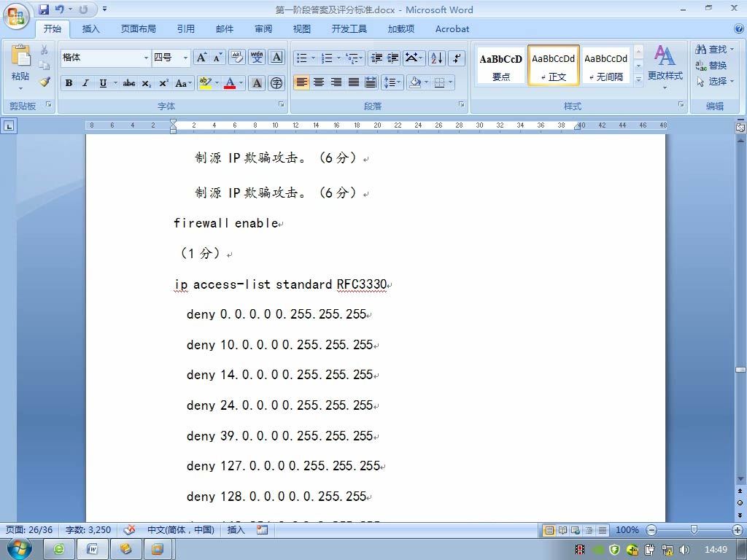Switch to print layout view

[x=549, y=530]
